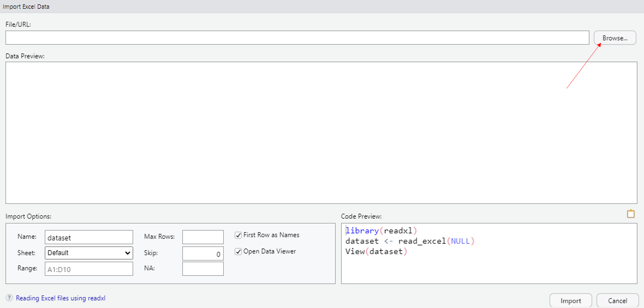
Task: Click the Range field with A1:D10 placeholder
Action: click(x=89, y=269)
